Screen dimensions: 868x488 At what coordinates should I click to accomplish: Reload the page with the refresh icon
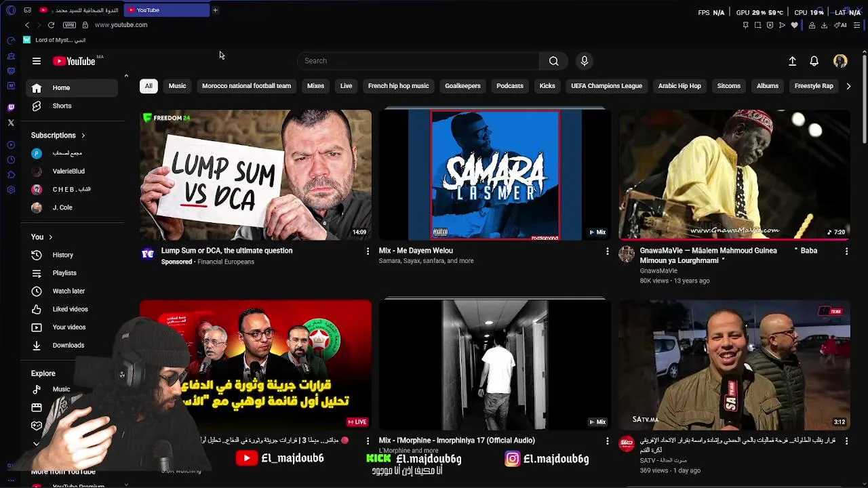coord(51,25)
